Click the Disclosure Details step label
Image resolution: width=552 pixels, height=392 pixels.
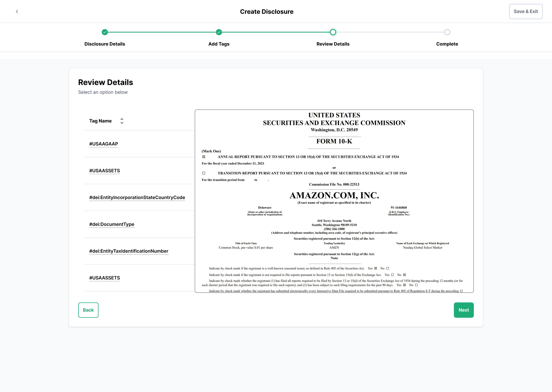(x=105, y=44)
